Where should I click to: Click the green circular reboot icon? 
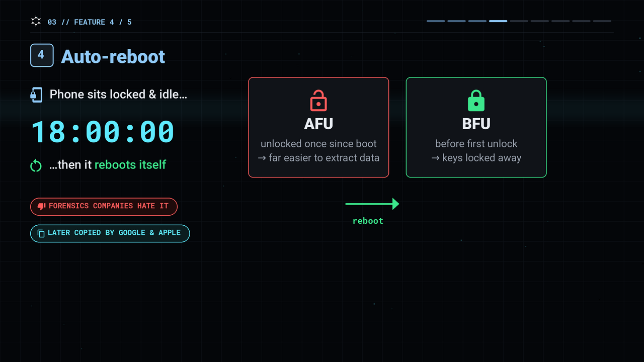click(x=36, y=165)
